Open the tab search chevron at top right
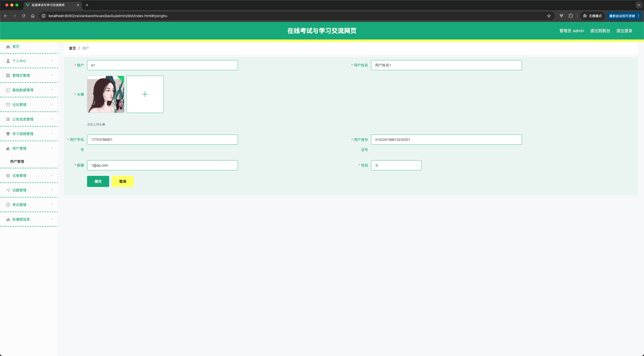 pos(639,5)
